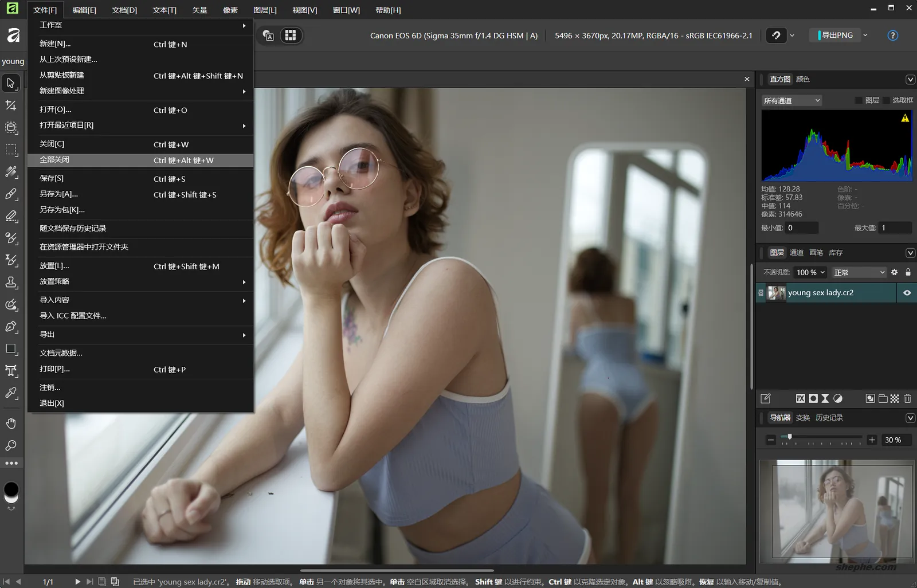Select the Hand (view) tool
The image size is (917, 588).
(11, 424)
